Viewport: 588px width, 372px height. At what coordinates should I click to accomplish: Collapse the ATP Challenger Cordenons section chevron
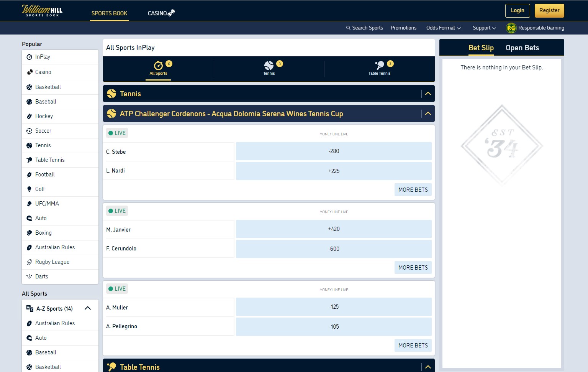click(428, 114)
